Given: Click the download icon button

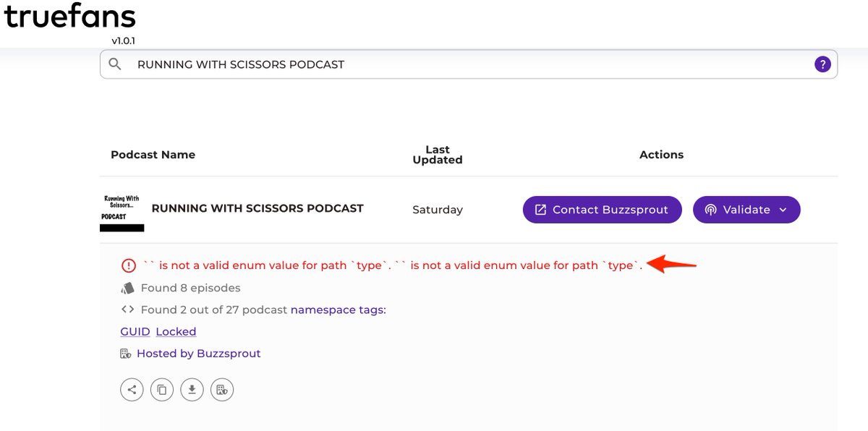Looking at the screenshot, I should pyautogui.click(x=192, y=390).
